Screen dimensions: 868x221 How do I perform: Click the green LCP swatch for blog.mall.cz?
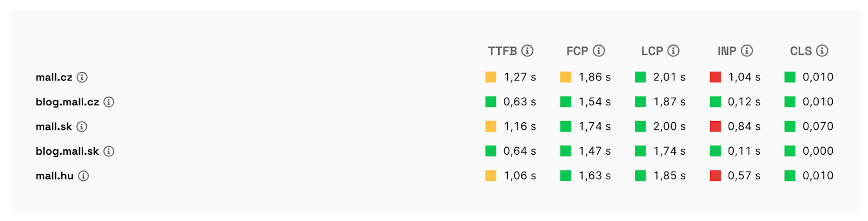(x=640, y=102)
